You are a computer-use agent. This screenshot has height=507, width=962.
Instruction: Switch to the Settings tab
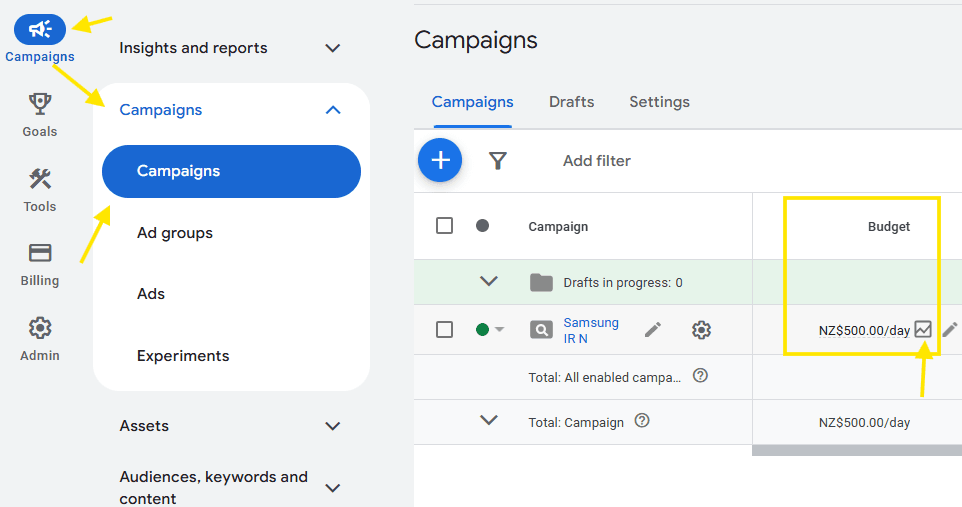click(x=659, y=102)
